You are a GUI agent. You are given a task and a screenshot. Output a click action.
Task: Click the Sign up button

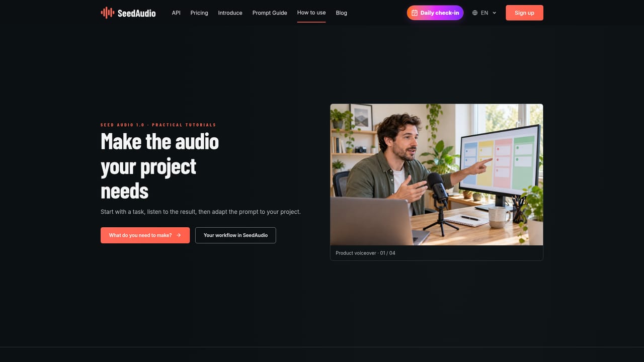point(524,13)
